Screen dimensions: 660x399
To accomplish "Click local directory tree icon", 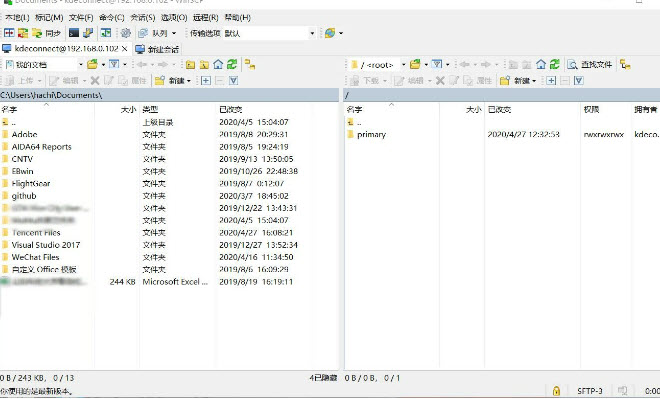I will [x=250, y=64].
